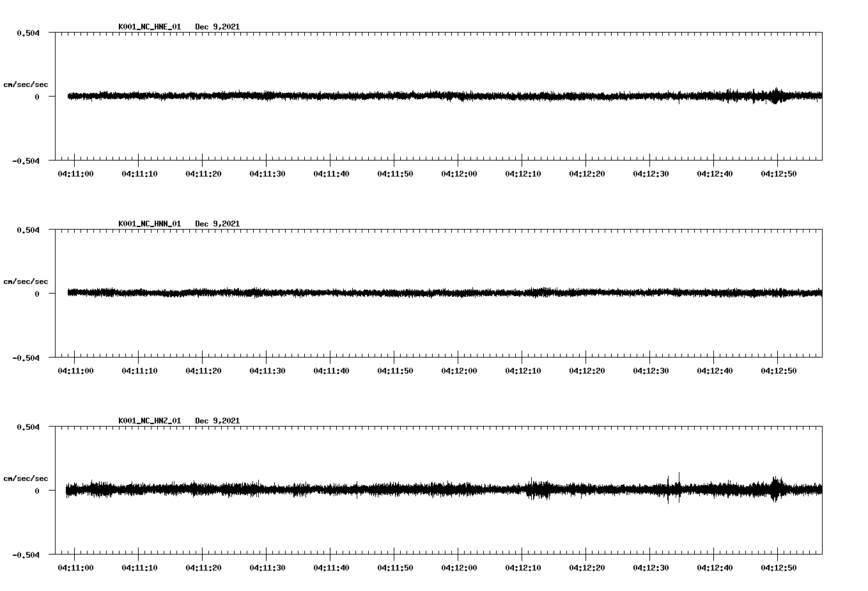Select 04:12:00 tick label below HNN trace
Image resolution: width=868 pixels, height=591 pixels.
tap(459, 371)
